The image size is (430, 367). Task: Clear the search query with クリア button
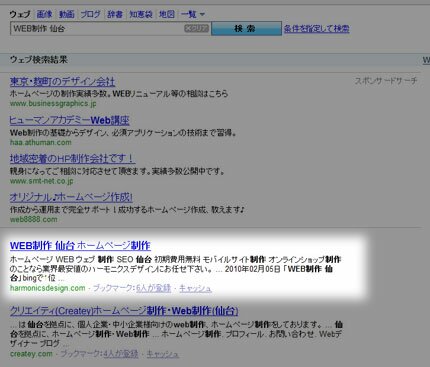pos(196,29)
